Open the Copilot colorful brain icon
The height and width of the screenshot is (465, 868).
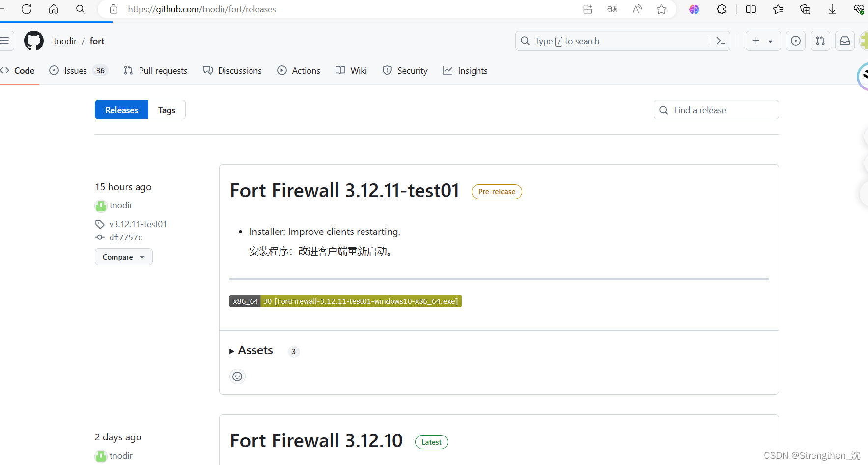(694, 9)
